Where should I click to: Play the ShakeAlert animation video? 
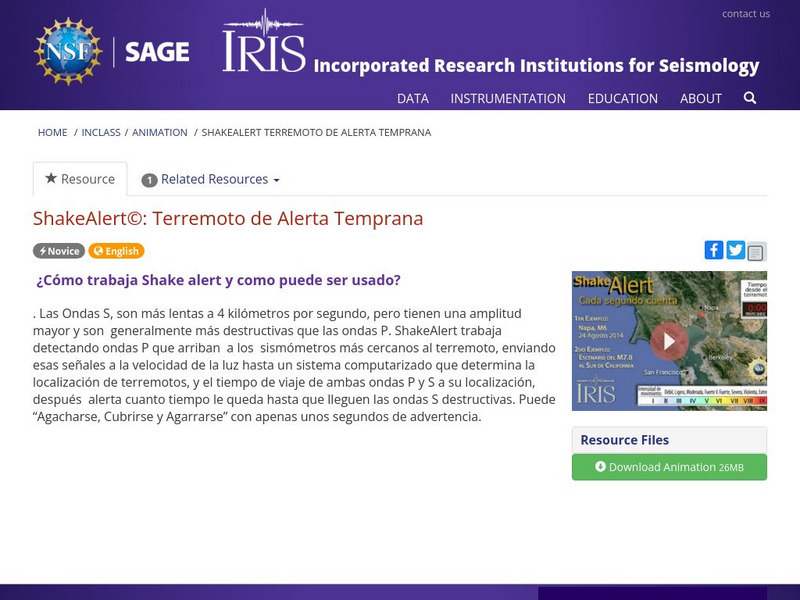669,341
